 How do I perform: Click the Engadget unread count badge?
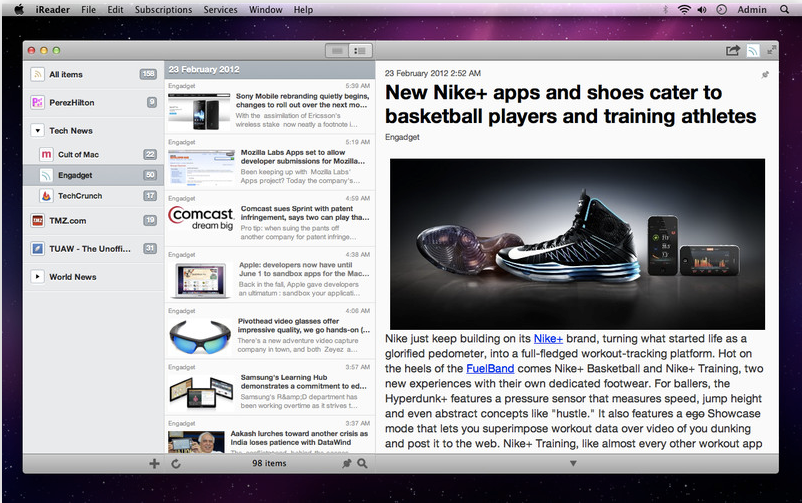[x=150, y=175]
